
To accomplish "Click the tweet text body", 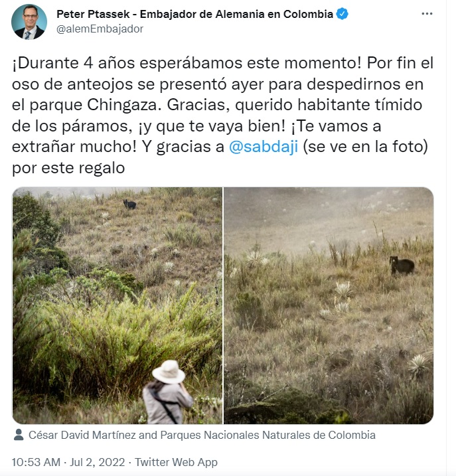I will click(x=222, y=116).
